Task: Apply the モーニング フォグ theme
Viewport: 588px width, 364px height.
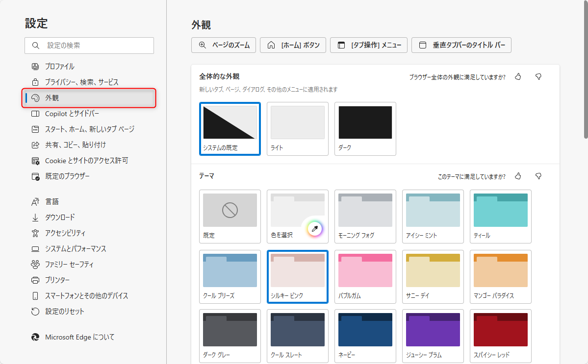Action: tap(365, 217)
